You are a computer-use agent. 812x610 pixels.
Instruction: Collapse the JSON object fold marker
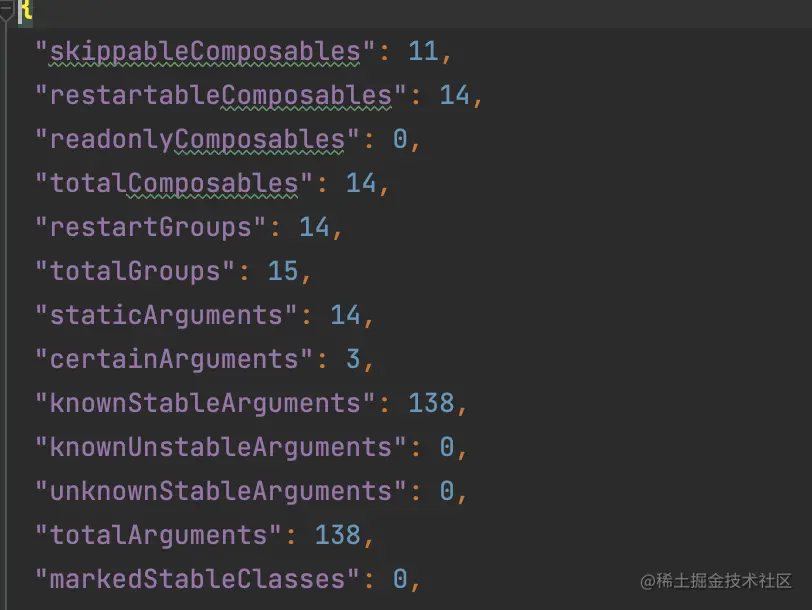click(x=6, y=11)
